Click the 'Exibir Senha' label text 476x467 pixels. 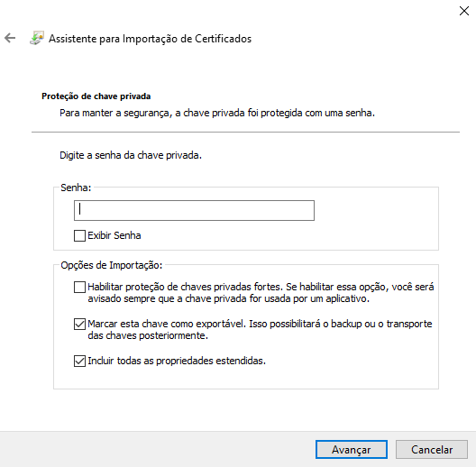(114, 235)
